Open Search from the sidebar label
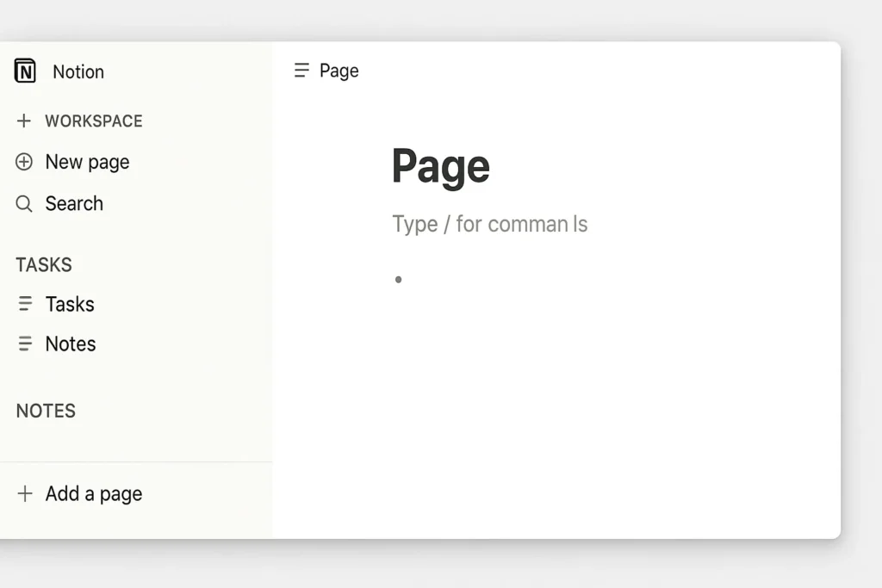882x588 pixels. point(74,204)
